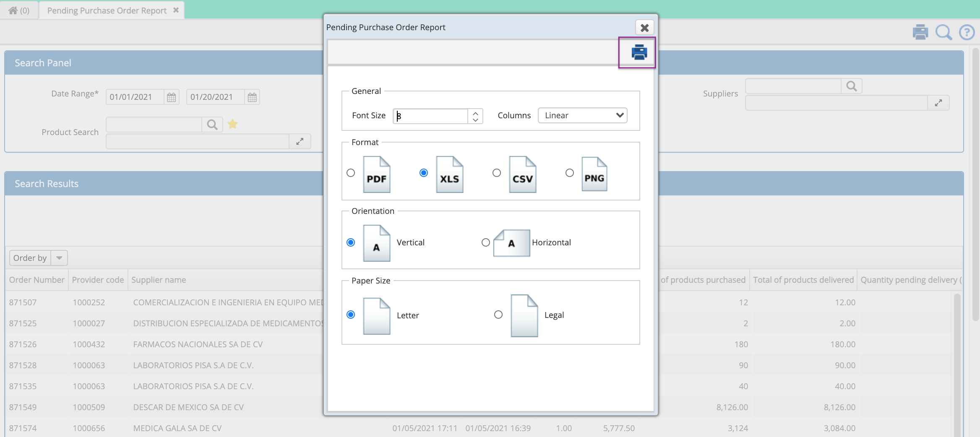Click the print icon inside the report dialog
The width and height of the screenshot is (980, 437).
point(637,52)
